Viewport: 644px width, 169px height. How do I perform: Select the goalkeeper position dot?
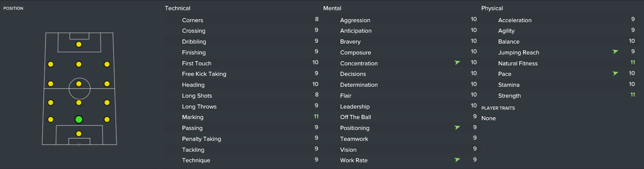[79, 134]
